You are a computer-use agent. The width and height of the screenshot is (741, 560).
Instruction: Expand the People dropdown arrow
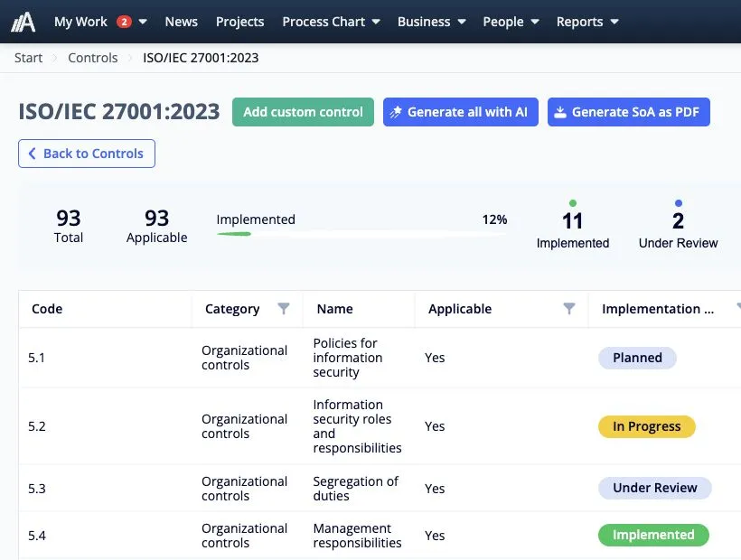click(x=535, y=22)
